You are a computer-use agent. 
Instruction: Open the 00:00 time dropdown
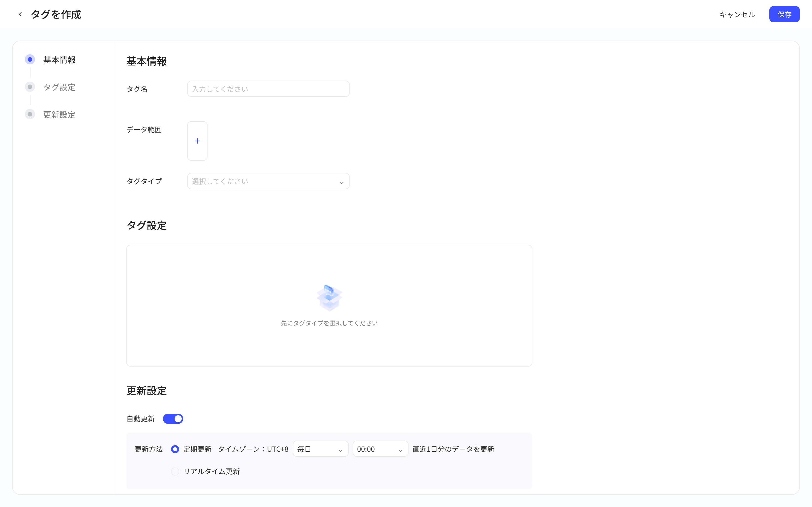[x=380, y=449]
